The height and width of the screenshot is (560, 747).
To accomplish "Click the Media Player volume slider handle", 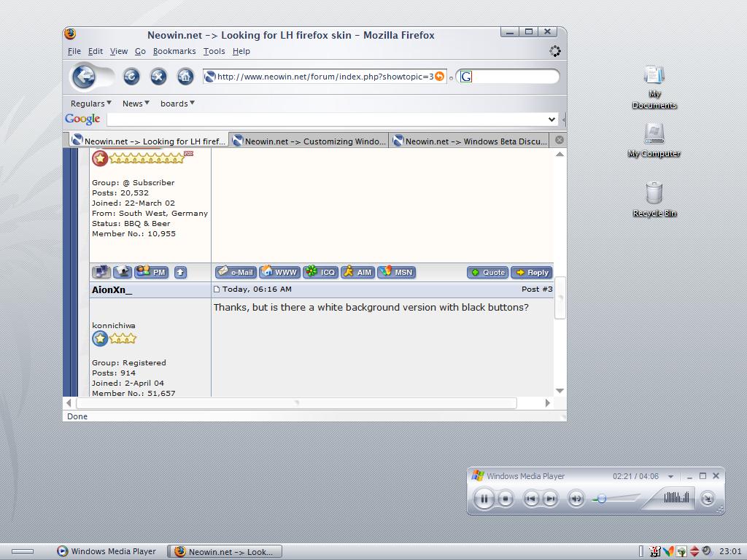I will click(x=602, y=499).
